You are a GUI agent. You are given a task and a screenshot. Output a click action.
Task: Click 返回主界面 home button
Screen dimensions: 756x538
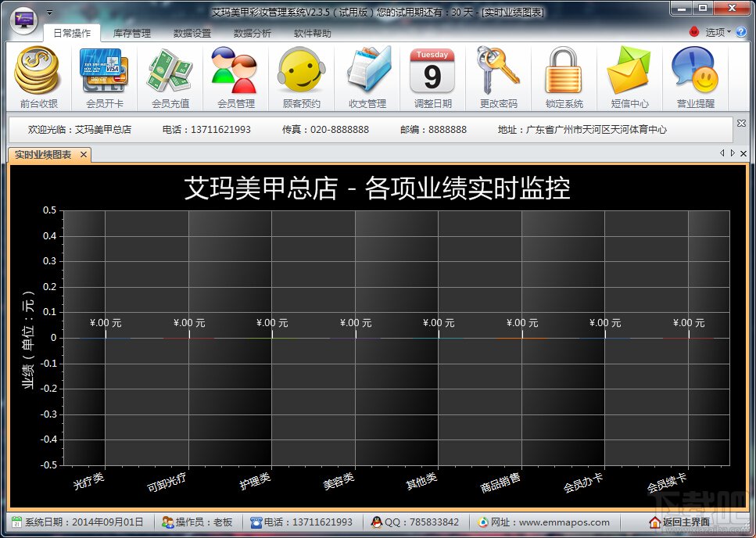pos(679,522)
